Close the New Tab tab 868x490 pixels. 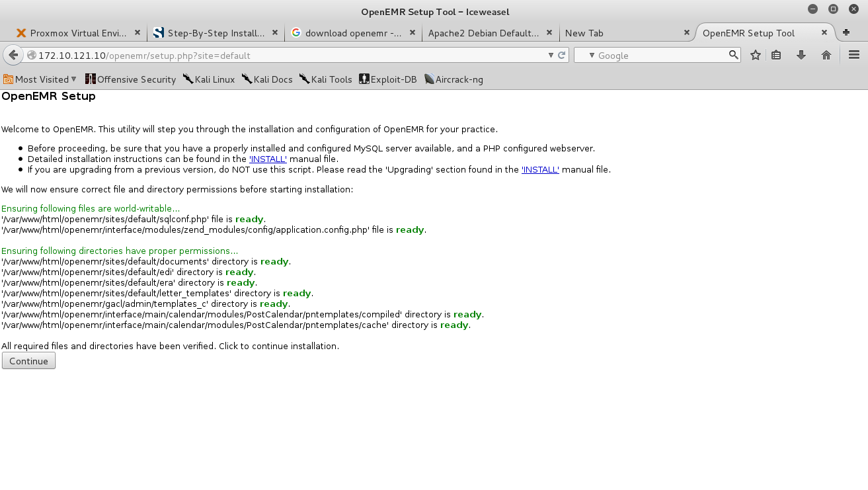[x=687, y=32]
